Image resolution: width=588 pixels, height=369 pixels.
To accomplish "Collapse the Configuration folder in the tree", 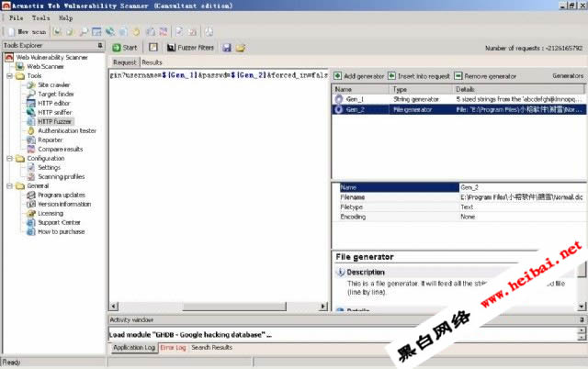I will (x=10, y=159).
